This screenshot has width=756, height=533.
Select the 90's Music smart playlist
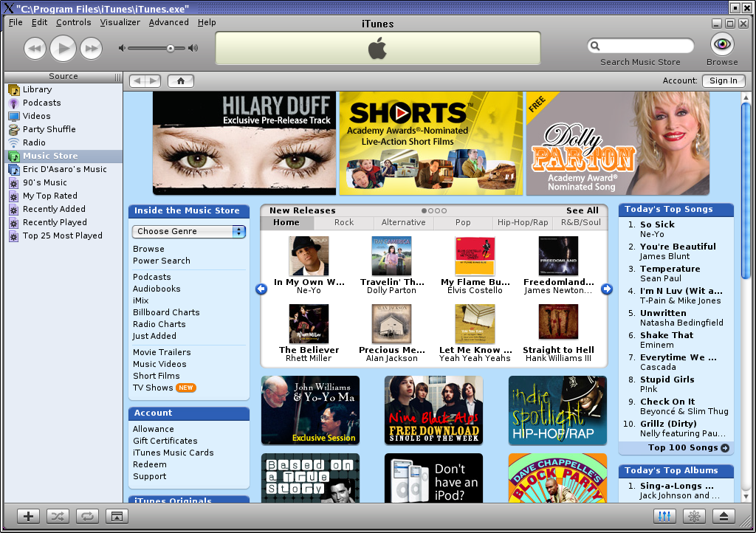point(63,182)
